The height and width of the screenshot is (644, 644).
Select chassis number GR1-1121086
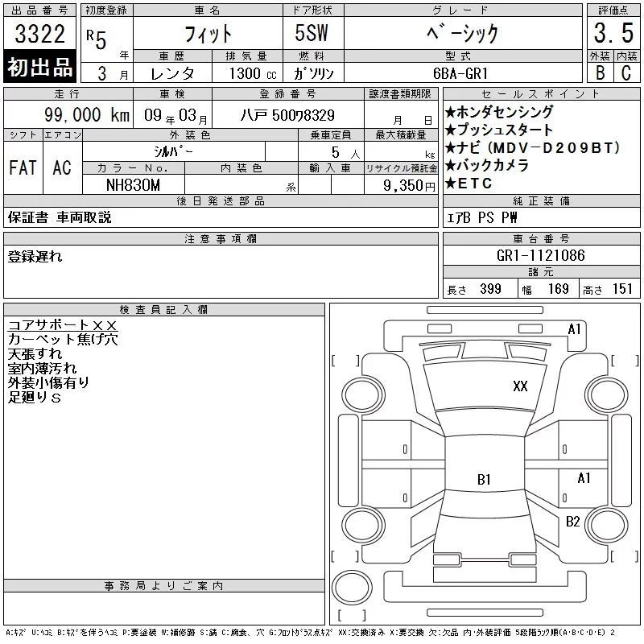(x=540, y=255)
